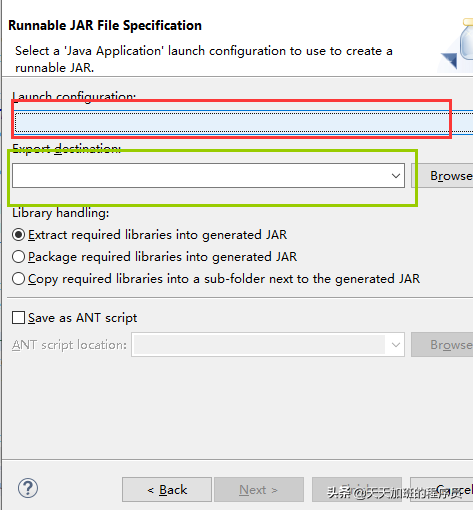Click Browse next to Export destination
The image size is (473, 510).
(x=442, y=176)
